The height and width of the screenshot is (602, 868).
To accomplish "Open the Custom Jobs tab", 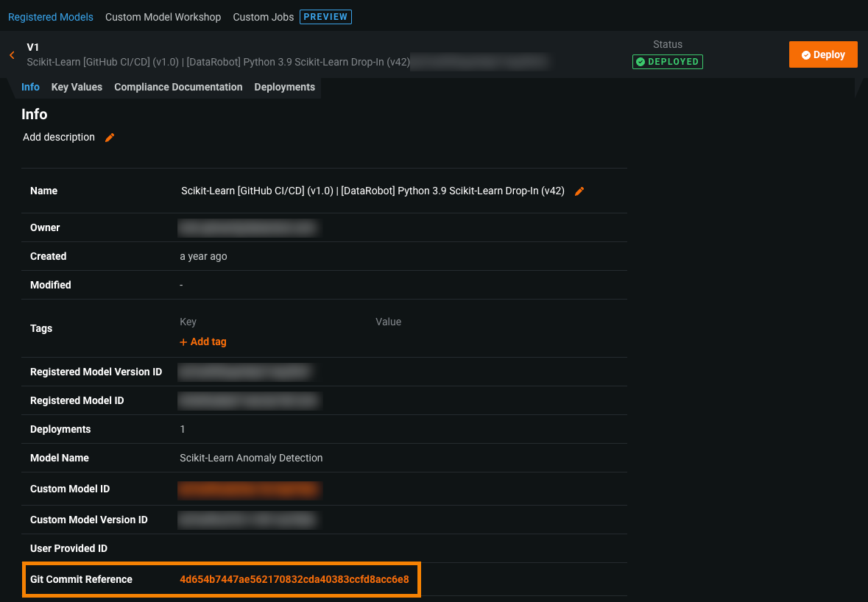I will coord(263,17).
